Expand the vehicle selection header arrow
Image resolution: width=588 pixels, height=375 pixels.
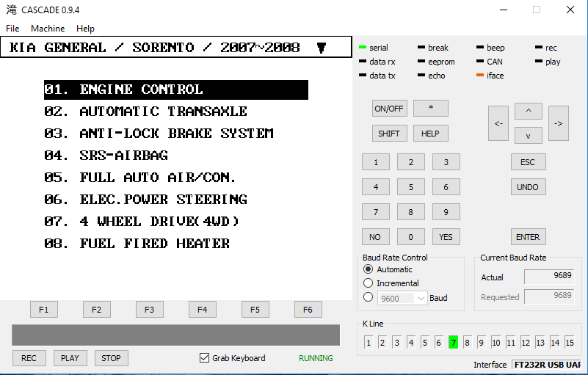(x=321, y=48)
